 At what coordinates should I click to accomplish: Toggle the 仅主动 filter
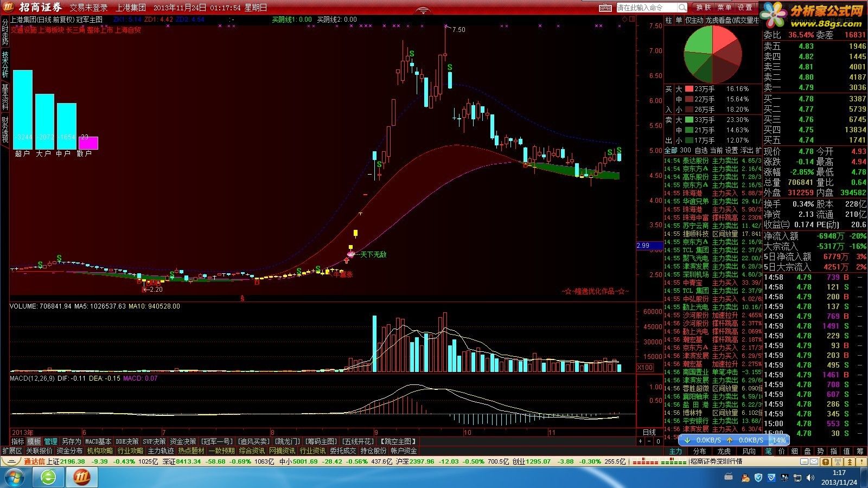(x=694, y=20)
